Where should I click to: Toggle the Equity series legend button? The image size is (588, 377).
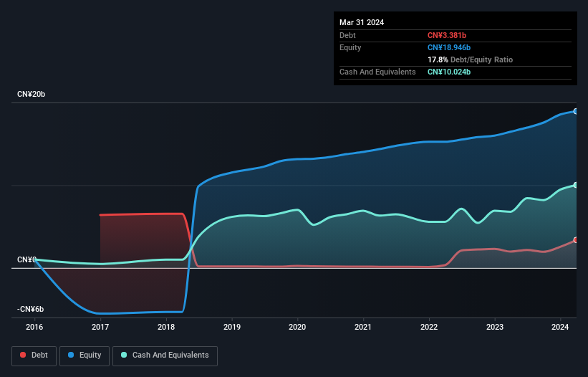[85, 355]
